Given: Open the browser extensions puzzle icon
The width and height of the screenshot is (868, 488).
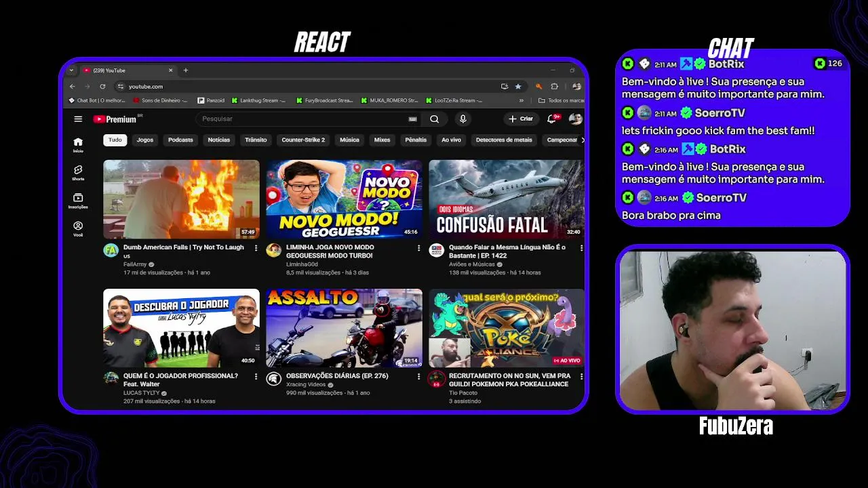Looking at the screenshot, I should tap(554, 86).
